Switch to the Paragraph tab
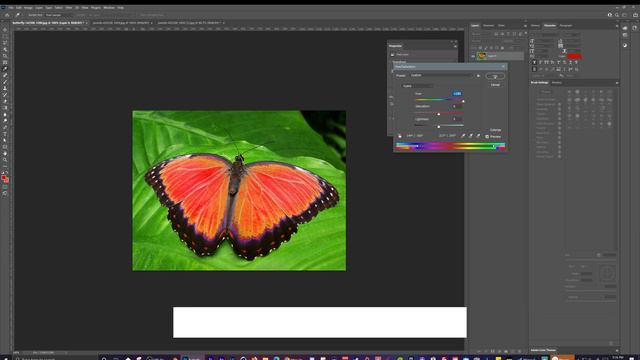The width and height of the screenshot is (640, 360). click(x=566, y=26)
